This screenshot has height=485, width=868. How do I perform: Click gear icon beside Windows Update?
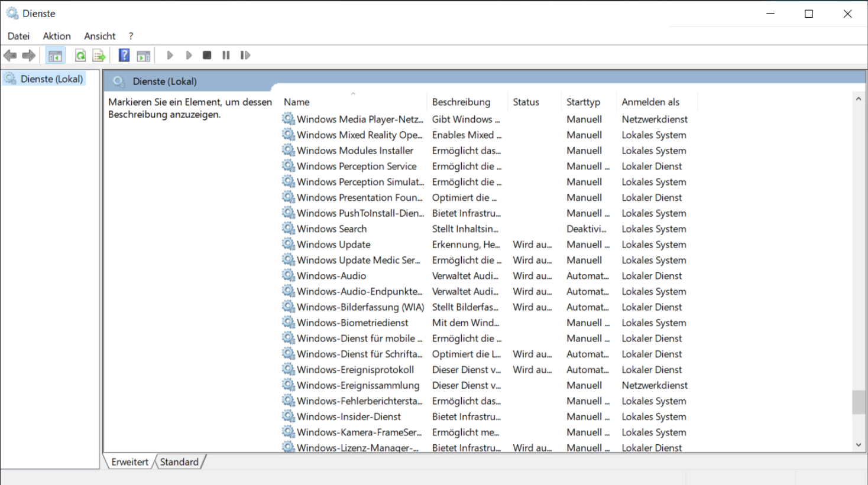[289, 244]
